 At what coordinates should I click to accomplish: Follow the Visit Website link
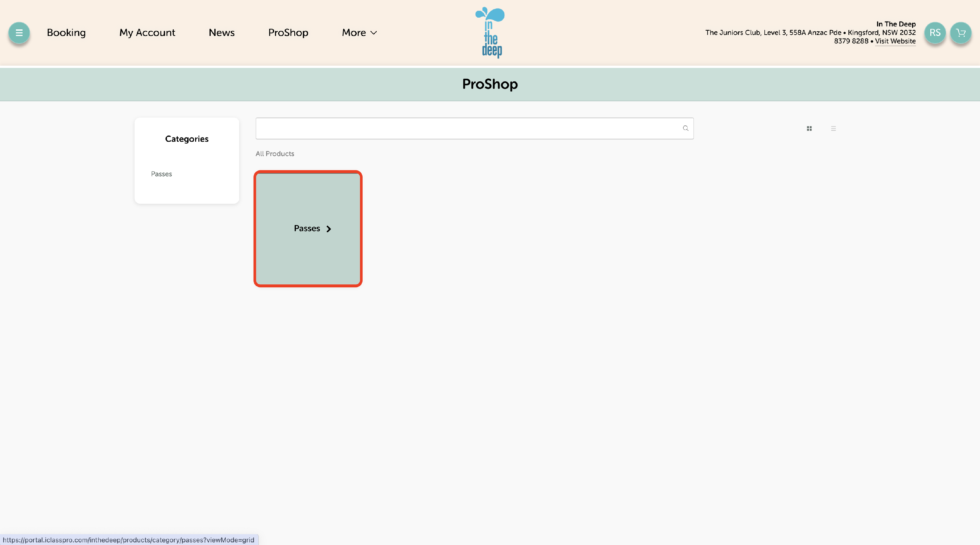[895, 41]
